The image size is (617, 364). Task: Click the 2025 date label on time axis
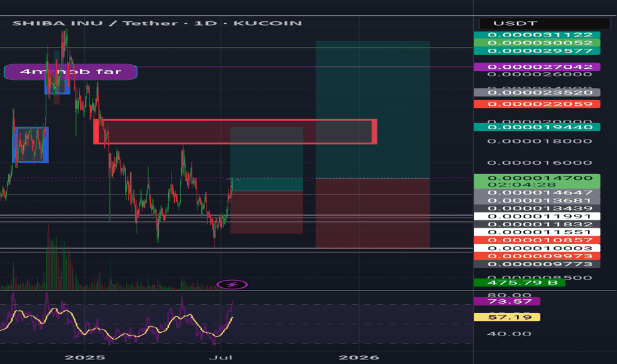pos(85,357)
